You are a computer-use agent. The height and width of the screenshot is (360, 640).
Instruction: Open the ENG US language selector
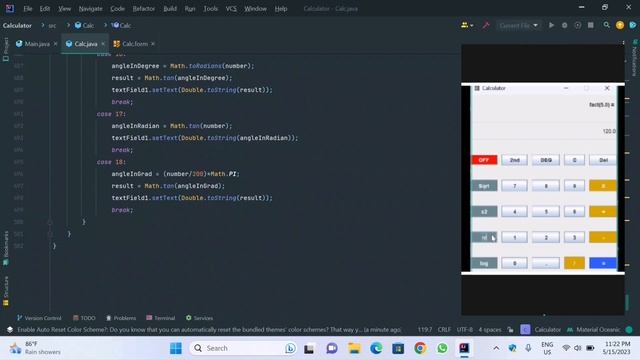pos(547,348)
